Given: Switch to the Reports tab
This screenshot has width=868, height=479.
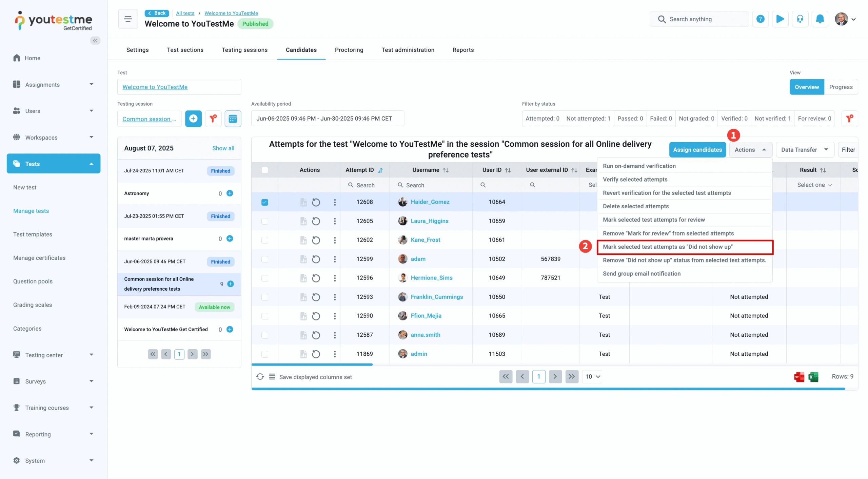Looking at the screenshot, I should 463,50.
